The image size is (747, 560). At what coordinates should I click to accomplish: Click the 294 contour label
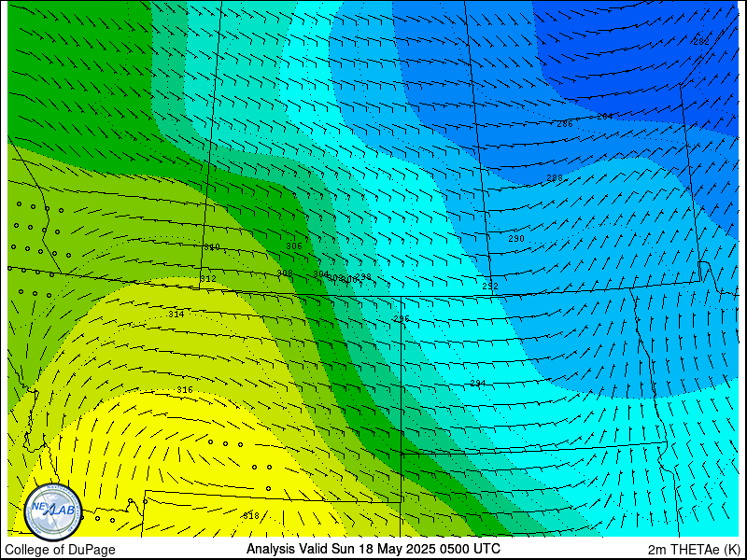tap(478, 384)
